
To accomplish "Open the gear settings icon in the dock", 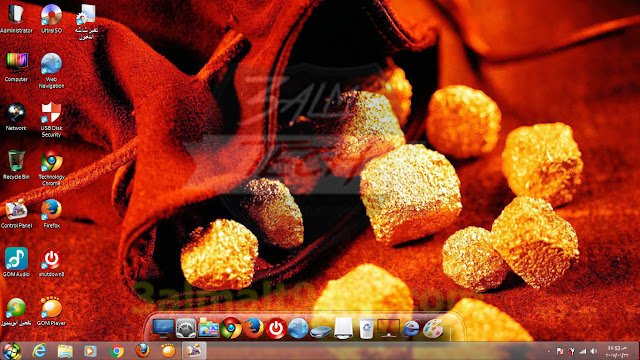I will pos(186,328).
